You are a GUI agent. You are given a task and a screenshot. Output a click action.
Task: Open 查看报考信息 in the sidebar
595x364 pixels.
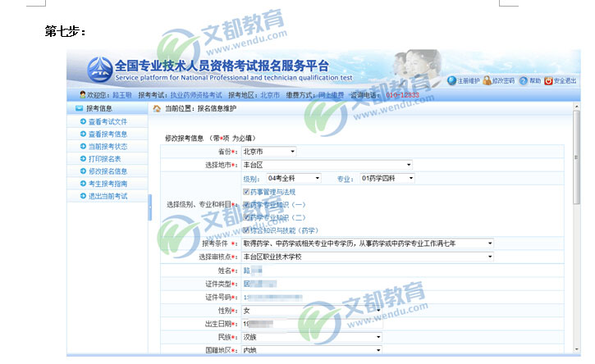108,134
